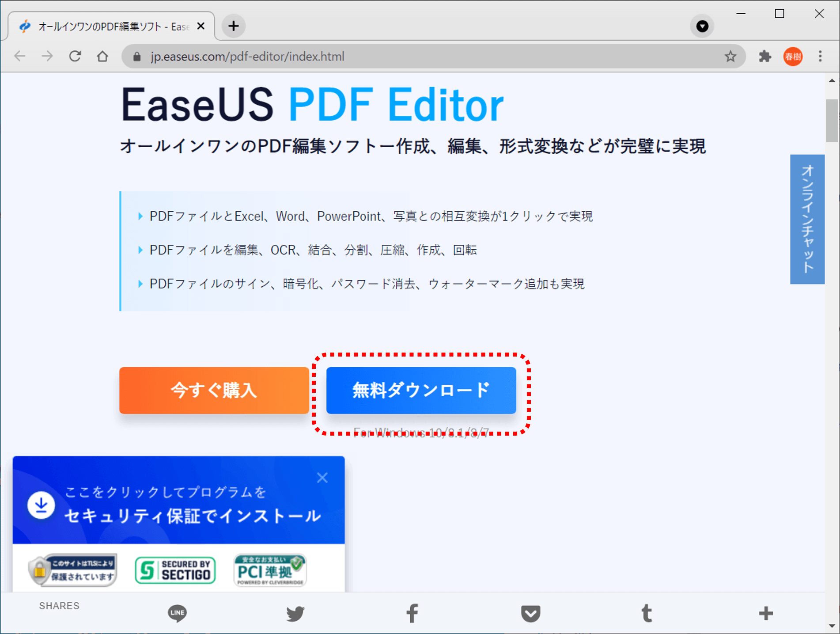Click the round download arrow icon in popup
This screenshot has height=634, width=840.
coord(41,505)
